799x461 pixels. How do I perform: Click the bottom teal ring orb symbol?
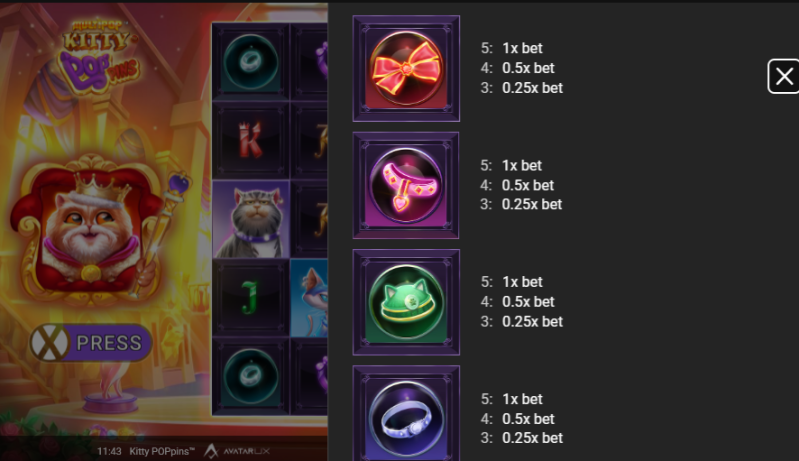(250, 376)
